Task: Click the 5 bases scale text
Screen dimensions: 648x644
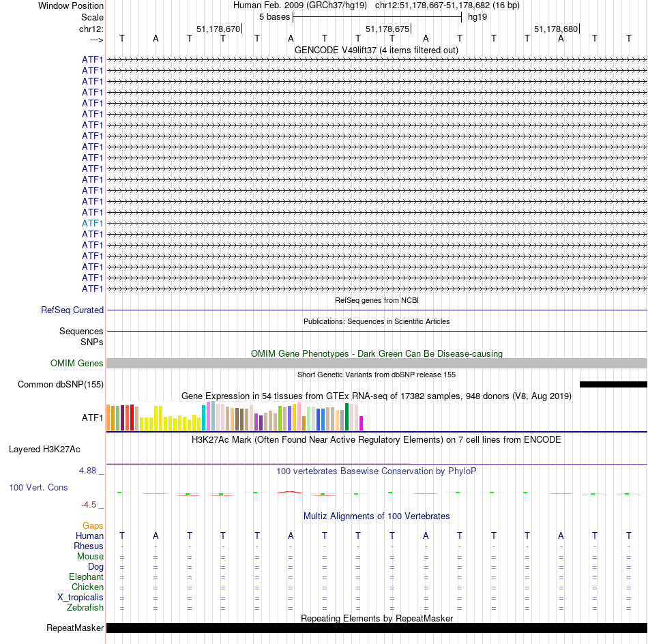Action: click(x=274, y=17)
